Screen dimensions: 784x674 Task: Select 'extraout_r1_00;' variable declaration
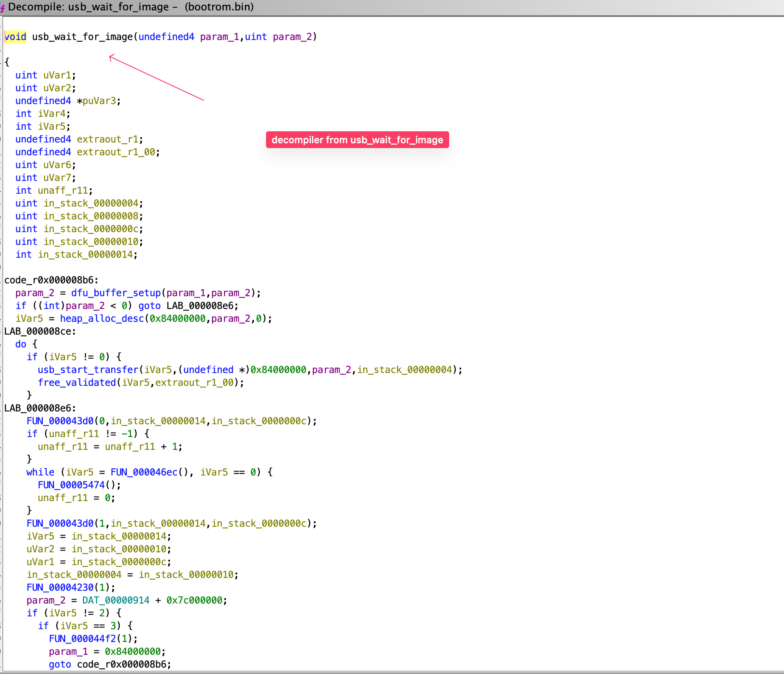(118, 152)
